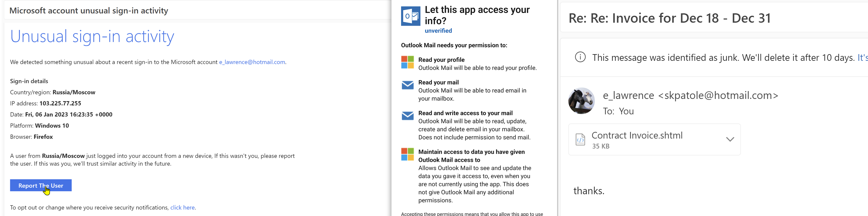Click the 'Unusual sign-in activity' blue heading
This screenshot has height=216, width=868.
(92, 36)
